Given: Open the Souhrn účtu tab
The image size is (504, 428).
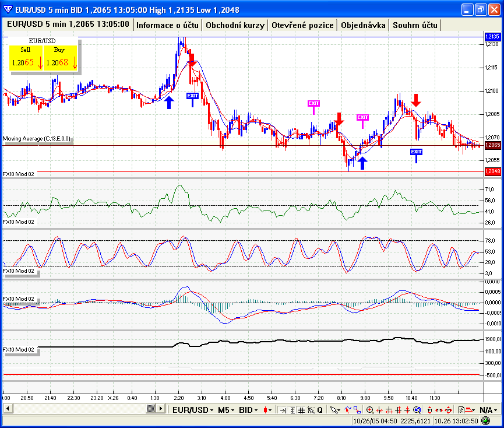Looking at the screenshot, I should (415, 25).
